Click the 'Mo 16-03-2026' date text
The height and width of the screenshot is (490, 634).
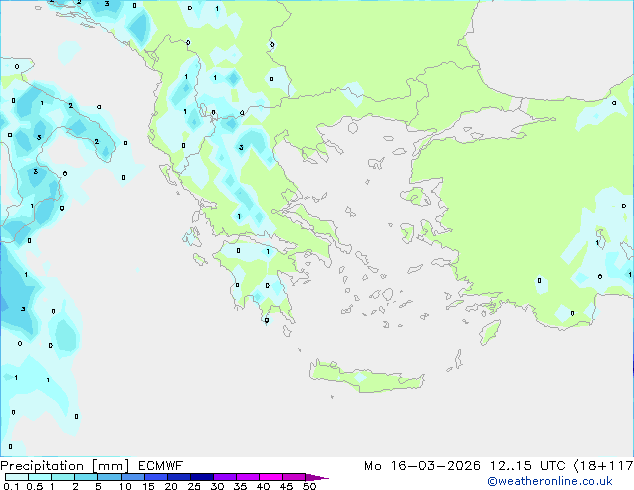(422, 466)
